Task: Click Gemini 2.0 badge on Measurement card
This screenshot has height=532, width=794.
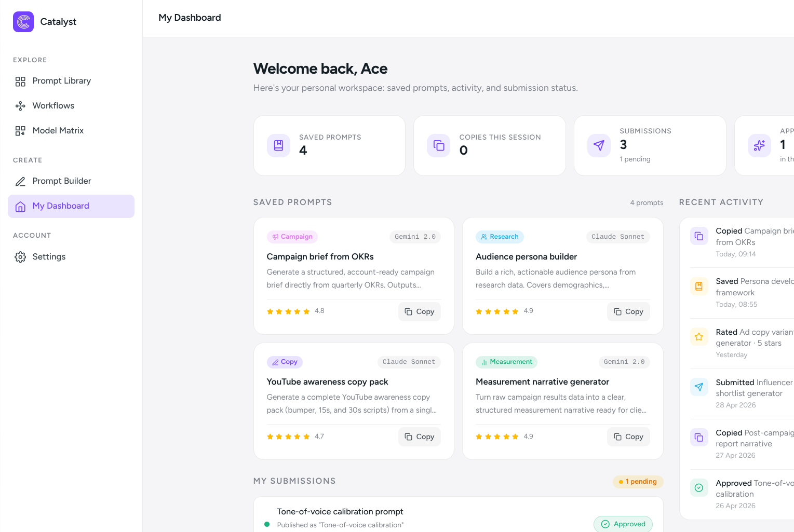Action: click(624, 362)
